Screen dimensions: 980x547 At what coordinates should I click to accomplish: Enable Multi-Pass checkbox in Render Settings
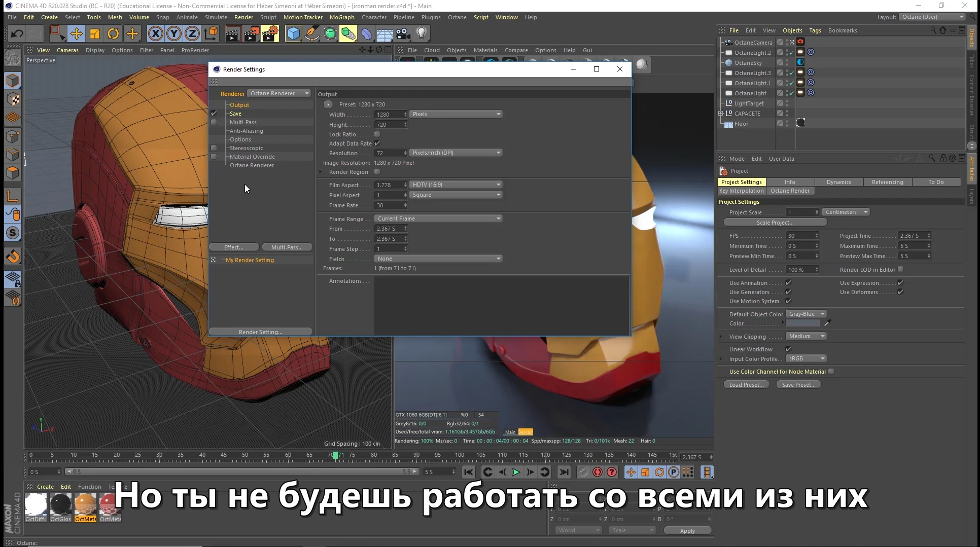pos(214,122)
